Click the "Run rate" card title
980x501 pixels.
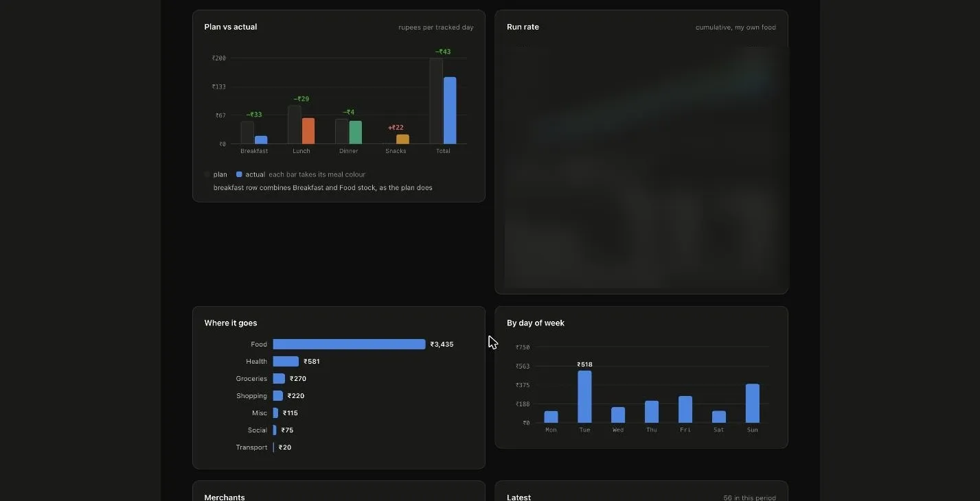tap(523, 27)
